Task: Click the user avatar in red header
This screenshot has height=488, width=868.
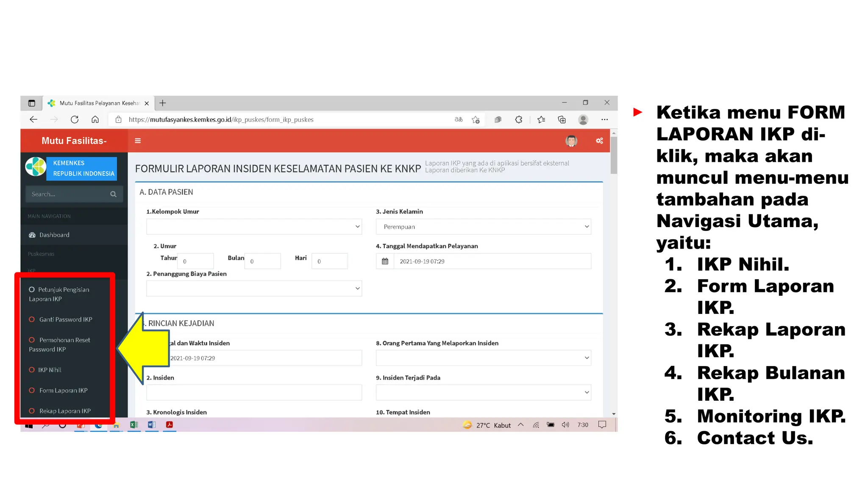Action: pos(571,141)
